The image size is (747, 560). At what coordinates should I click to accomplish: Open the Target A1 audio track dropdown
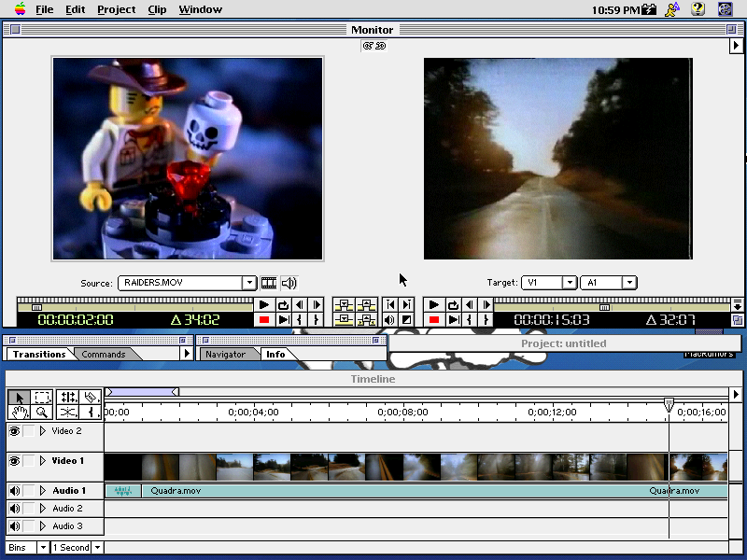609,283
